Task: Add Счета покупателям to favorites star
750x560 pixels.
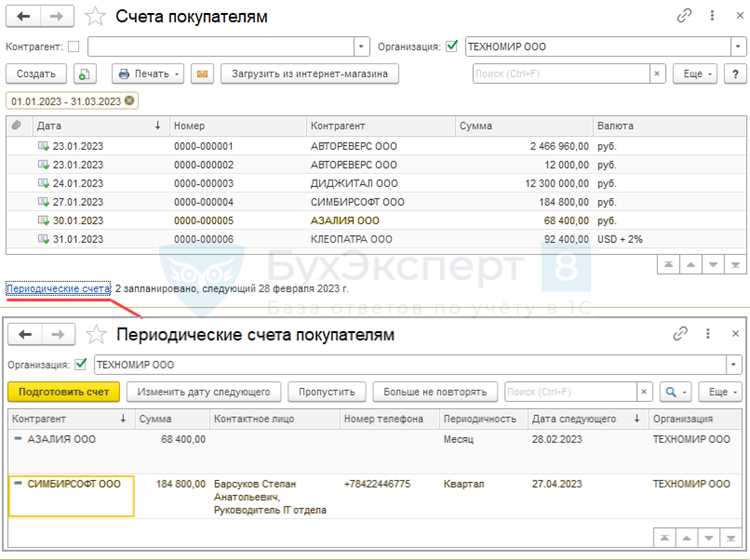Action: click(95, 16)
